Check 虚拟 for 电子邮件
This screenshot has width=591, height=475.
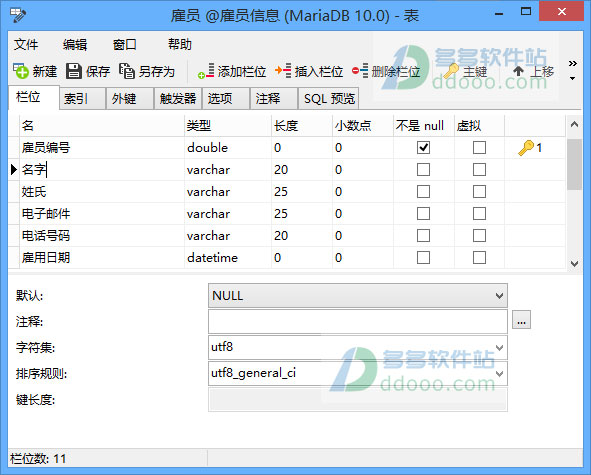coord(479,214)
